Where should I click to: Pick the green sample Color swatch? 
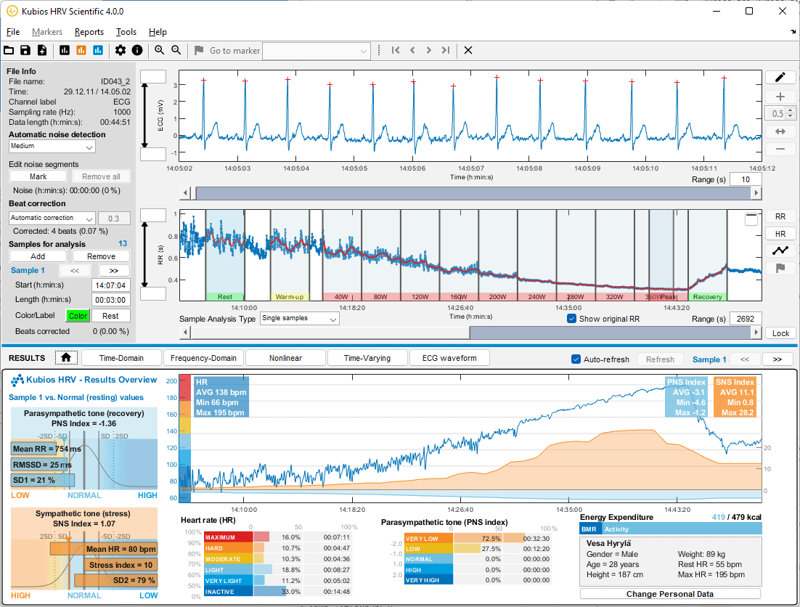click(78, 316)
